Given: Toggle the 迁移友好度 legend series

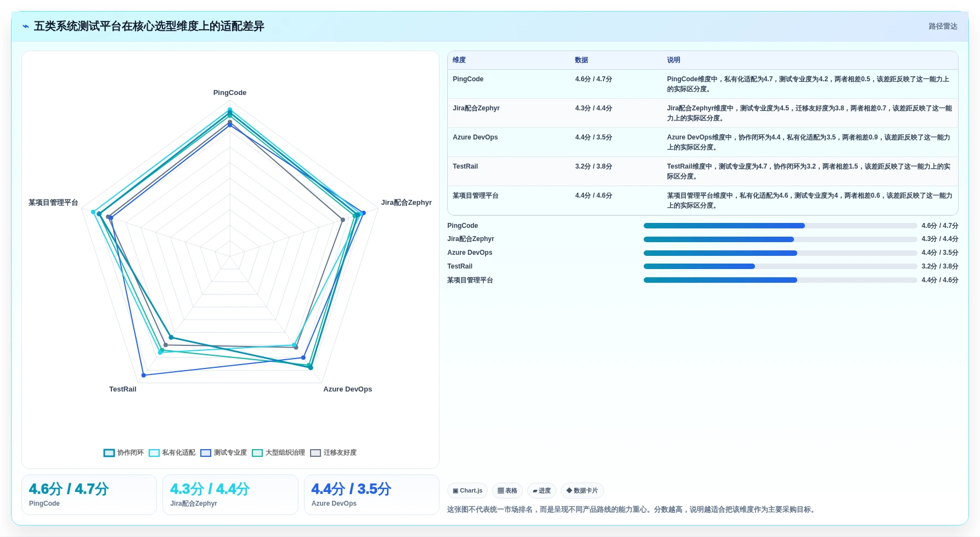Looking at the screenshot, I should [333, 452].
